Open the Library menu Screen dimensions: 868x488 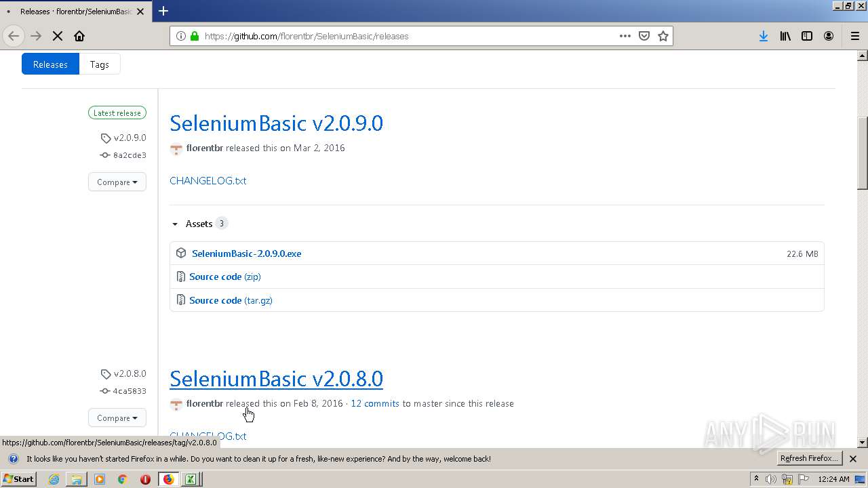pyautogui.click(x=785, y=36)
